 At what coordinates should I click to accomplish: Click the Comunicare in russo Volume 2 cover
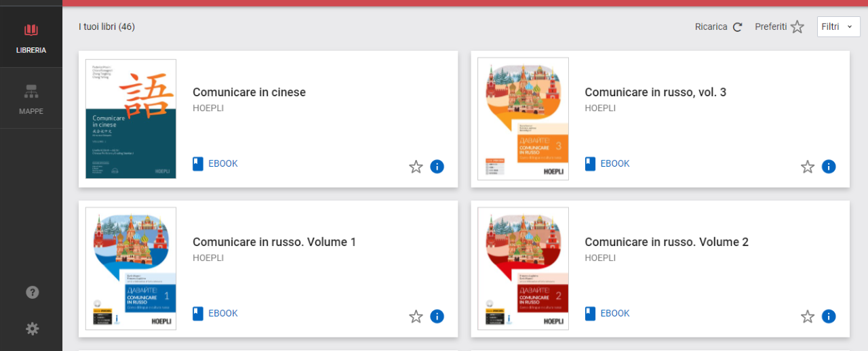pos(523,269)
